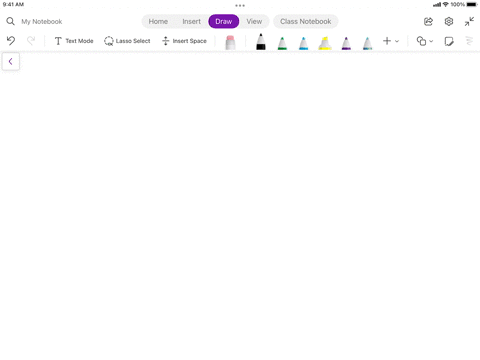This screenshot has height=360, width=480.
Task: Tap the greyed-out ink-to-text icon
Action: [469, 41]
